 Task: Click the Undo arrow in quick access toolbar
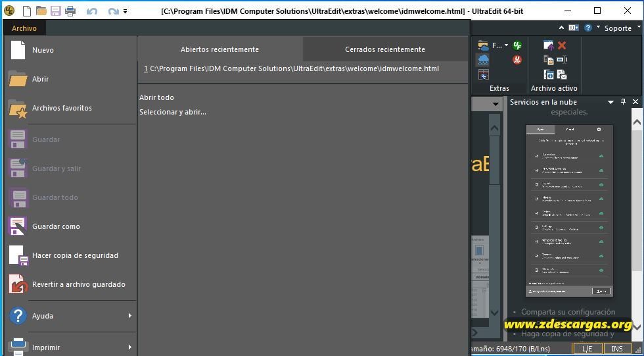point(92,11)
